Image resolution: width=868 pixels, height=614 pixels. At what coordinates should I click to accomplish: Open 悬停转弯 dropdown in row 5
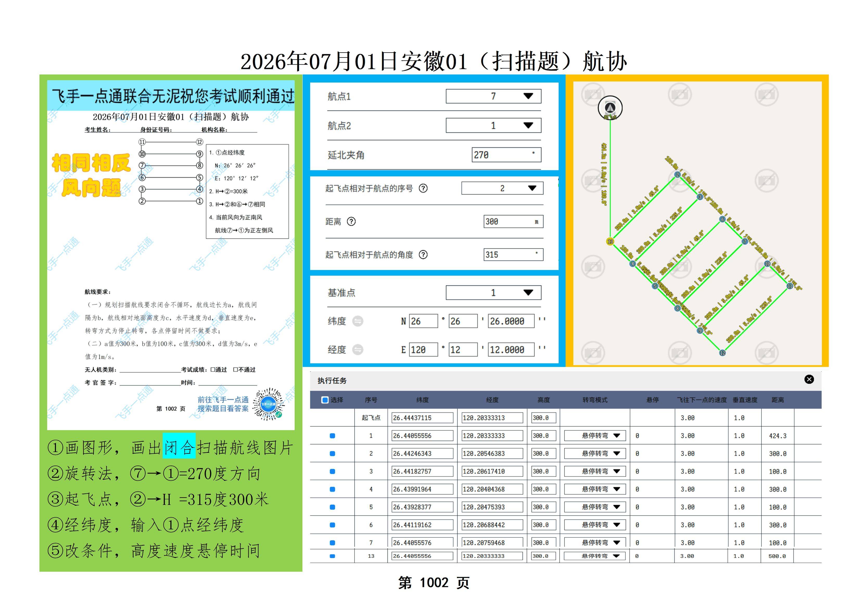click(x=595, y=507)
